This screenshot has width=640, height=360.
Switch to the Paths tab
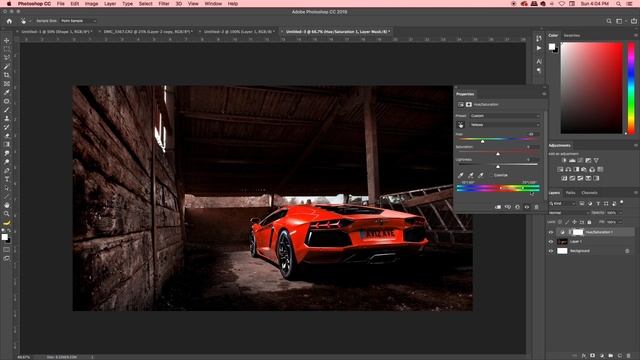(571, 193)
